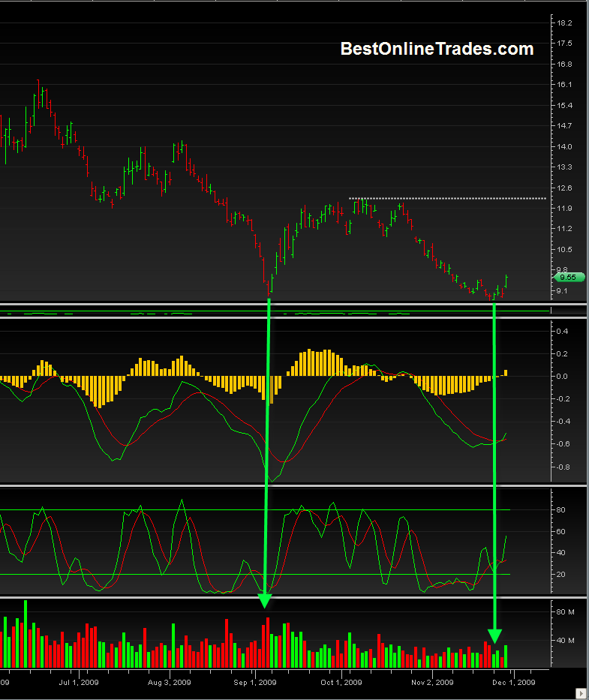This screenshot has width=589, height=700.
Task: Select the green 9.55 current price tag
Action: [x=568, y=278]
